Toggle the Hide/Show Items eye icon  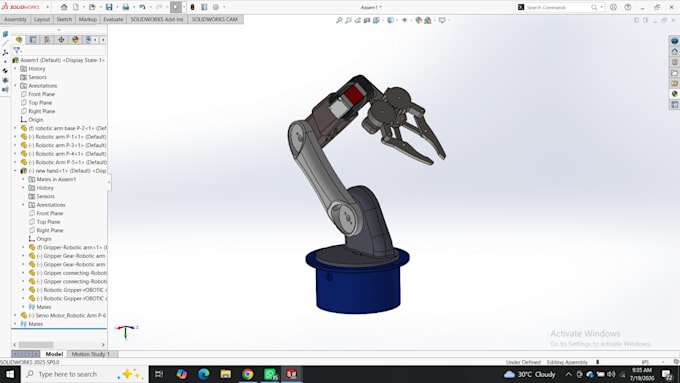(405, 20)
